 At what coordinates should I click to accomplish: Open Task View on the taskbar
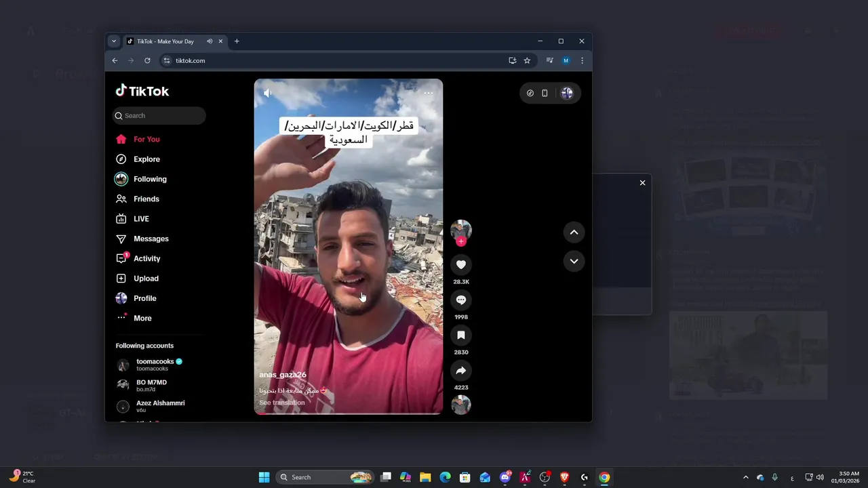coord(386,477)
